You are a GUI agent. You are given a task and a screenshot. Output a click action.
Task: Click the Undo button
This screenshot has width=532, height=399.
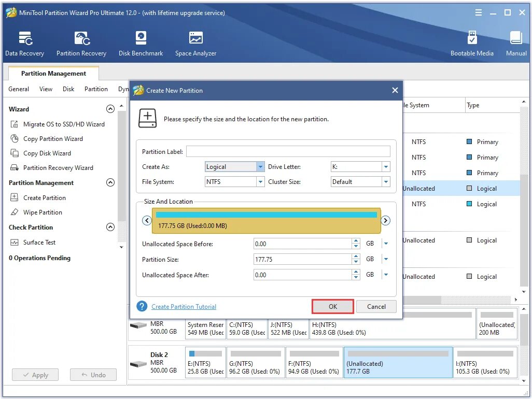click(x=93, y=375)
